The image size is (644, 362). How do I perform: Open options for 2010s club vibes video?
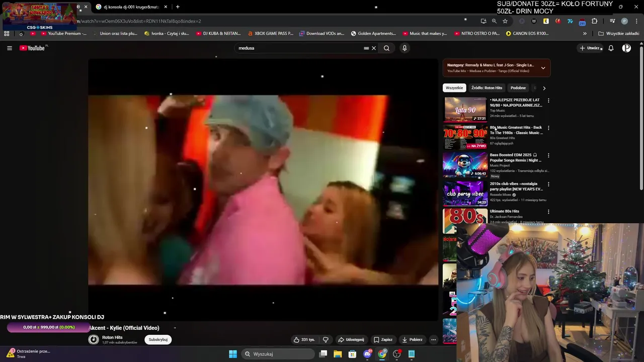(x=548, y=184)
